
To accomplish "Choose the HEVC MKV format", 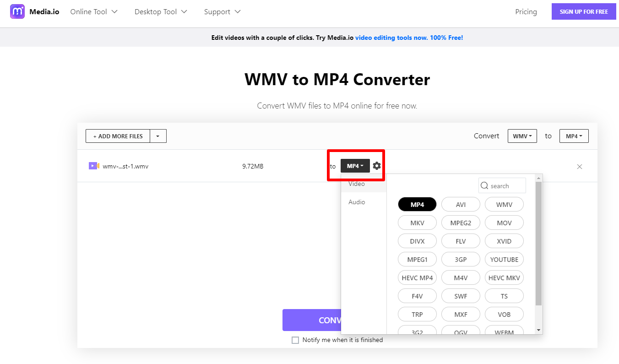I will tap(504, 278).
